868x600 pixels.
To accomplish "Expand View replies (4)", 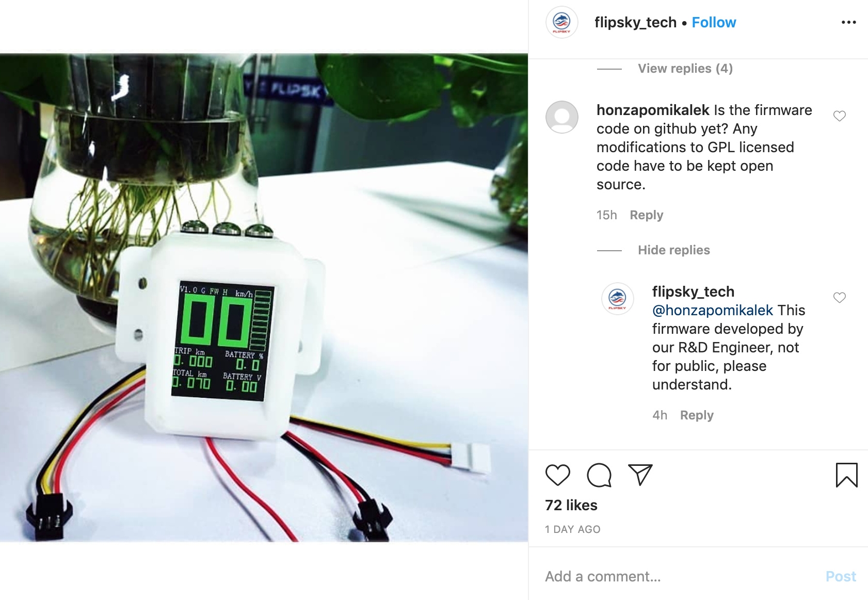I will (x=685, y=68).
